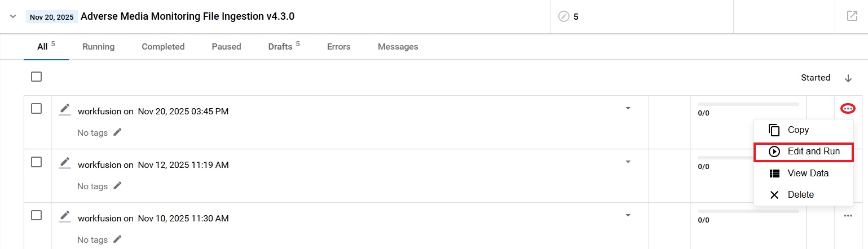868x249 pixels.
Task: Check the box for Nov 12 instance
Action: 36,162
